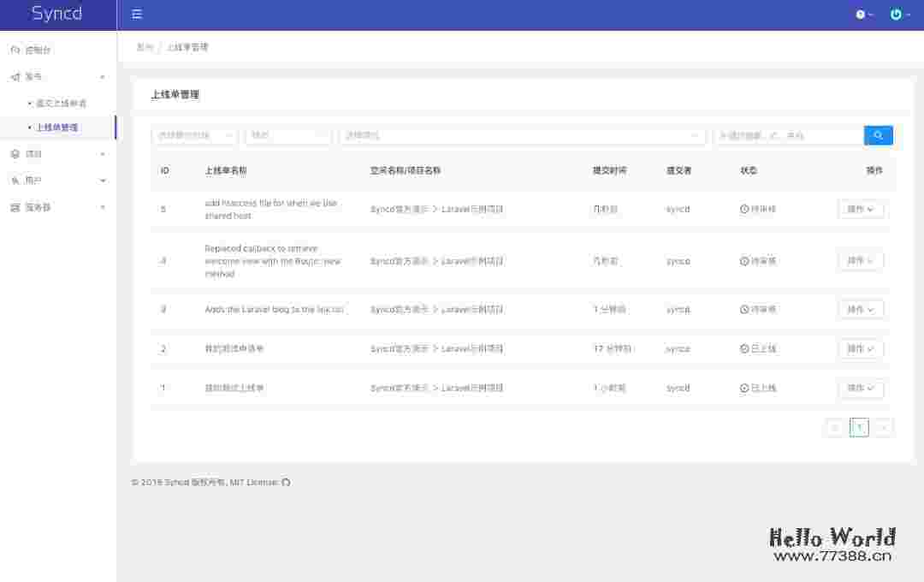
Task: Click the power/logout icon in header
Action: 897,15
